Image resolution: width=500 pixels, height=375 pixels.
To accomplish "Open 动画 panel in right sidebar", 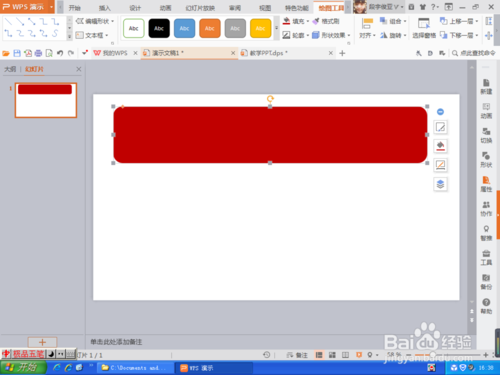I will coord(486,111).
